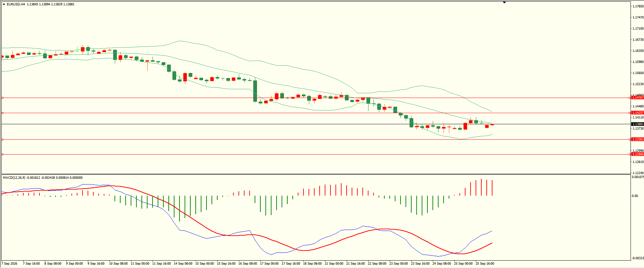The image size is (644, 268).
Task: Click the red 1.12866 price label
Action: [637, 154]
